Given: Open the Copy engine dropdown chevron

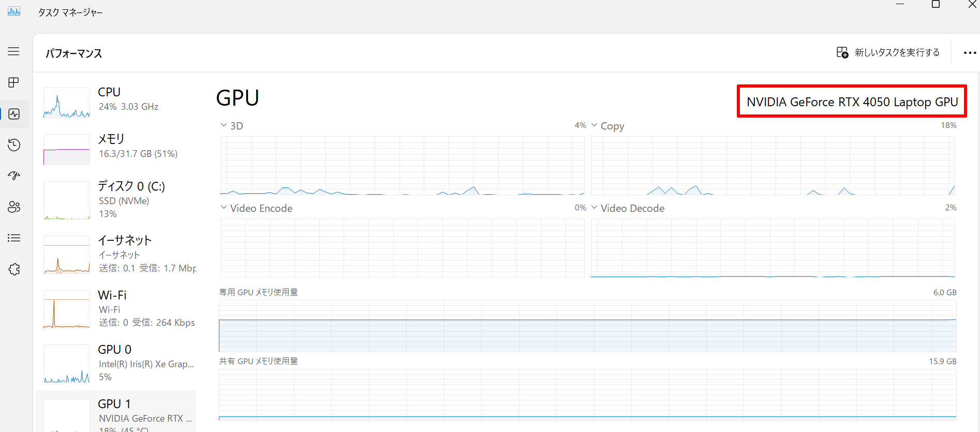Looking at the screenshot, I should point(594,125).
